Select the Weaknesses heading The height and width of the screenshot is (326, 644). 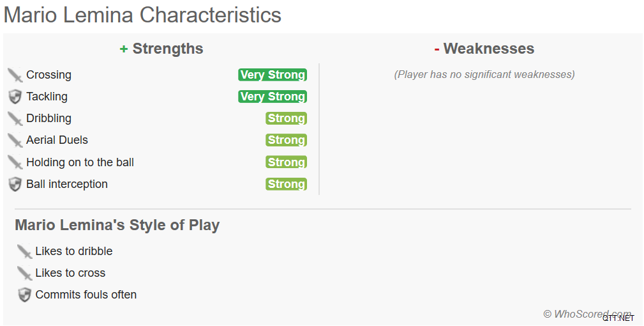[484, 49]
